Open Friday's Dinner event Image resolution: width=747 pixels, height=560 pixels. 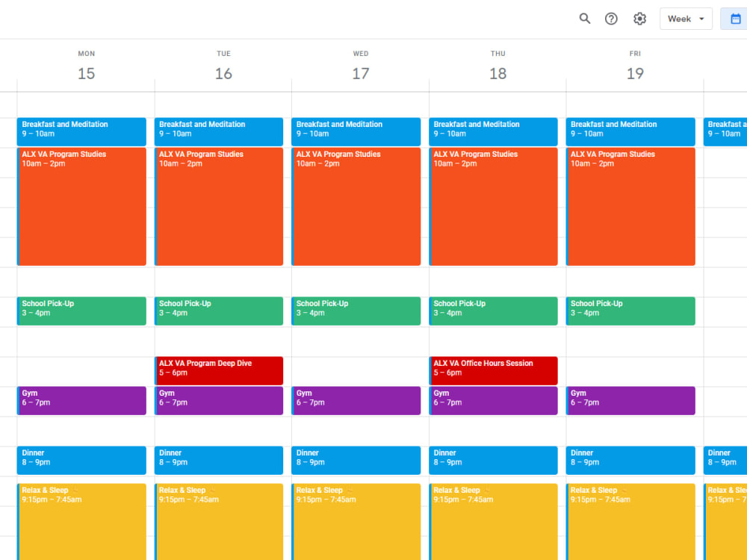coord(630,460)
